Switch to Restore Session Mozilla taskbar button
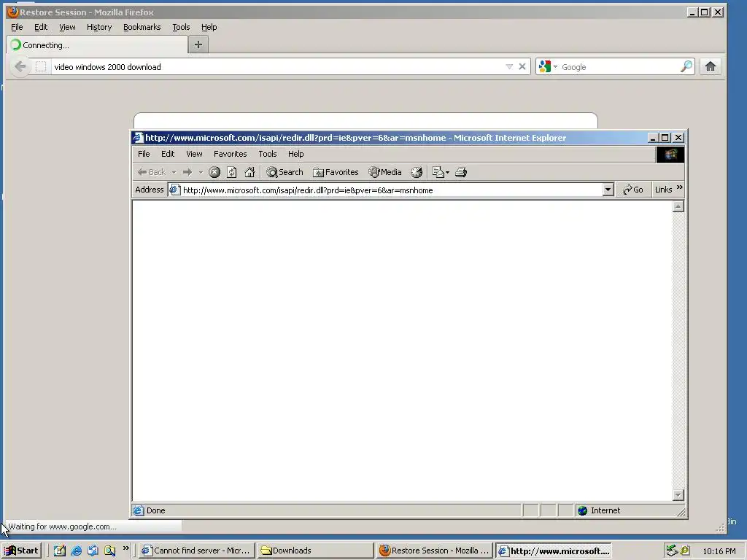 click(x=435, y=551)
